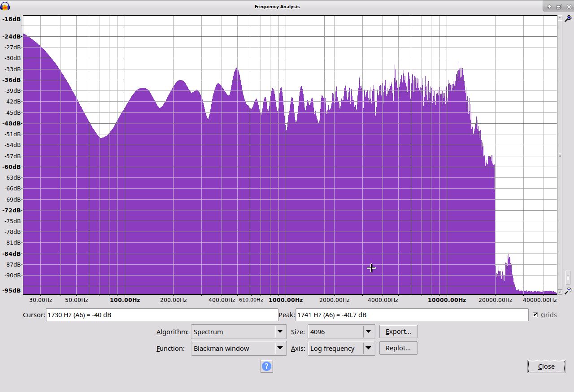574x392 pixels.
Task: Click the Frequency Analysis window title
Action: coord(277,6)
